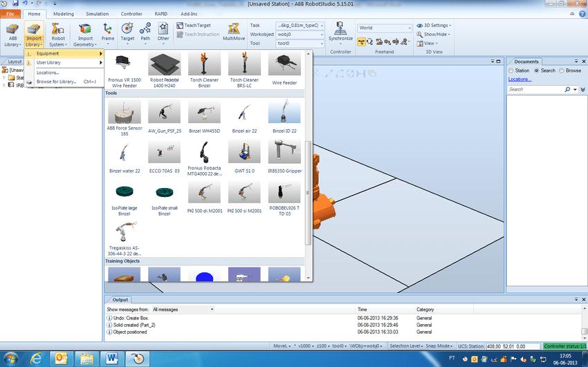Choose the ECCO 70AS 03 tool
This screenshot has width=588, height=367.
pos(164,156)
